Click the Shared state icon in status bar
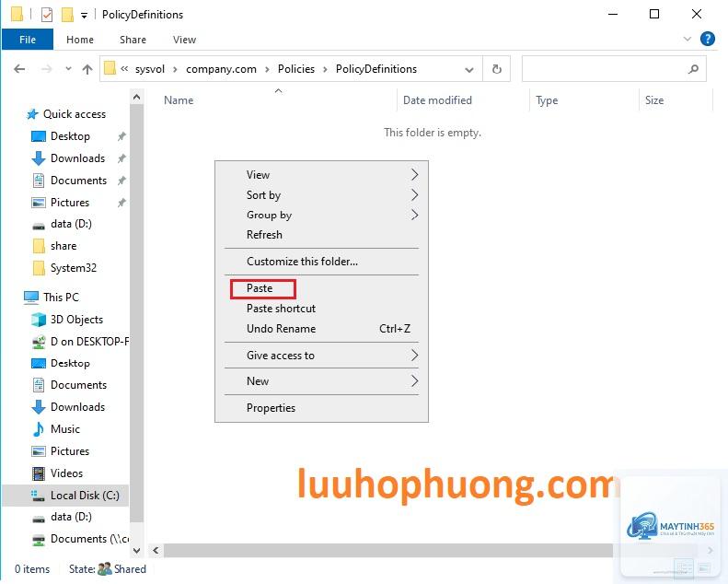Screen dimensions: 728x584 click(105, 568)
